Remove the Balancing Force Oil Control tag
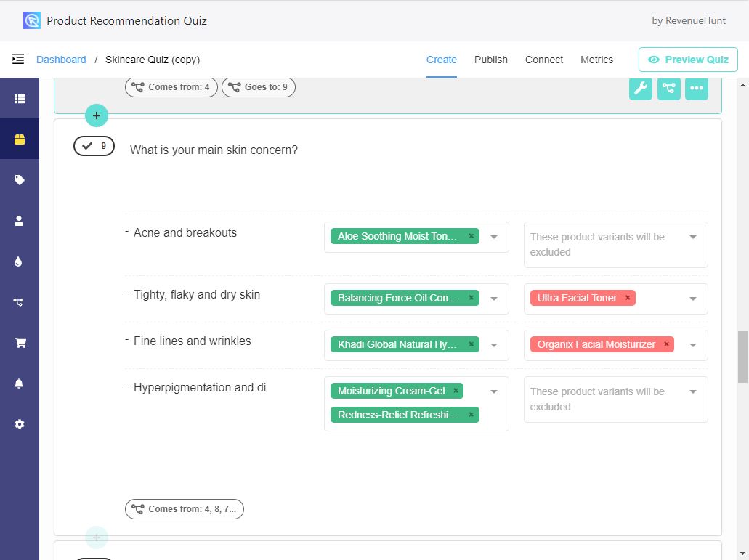 471,297
